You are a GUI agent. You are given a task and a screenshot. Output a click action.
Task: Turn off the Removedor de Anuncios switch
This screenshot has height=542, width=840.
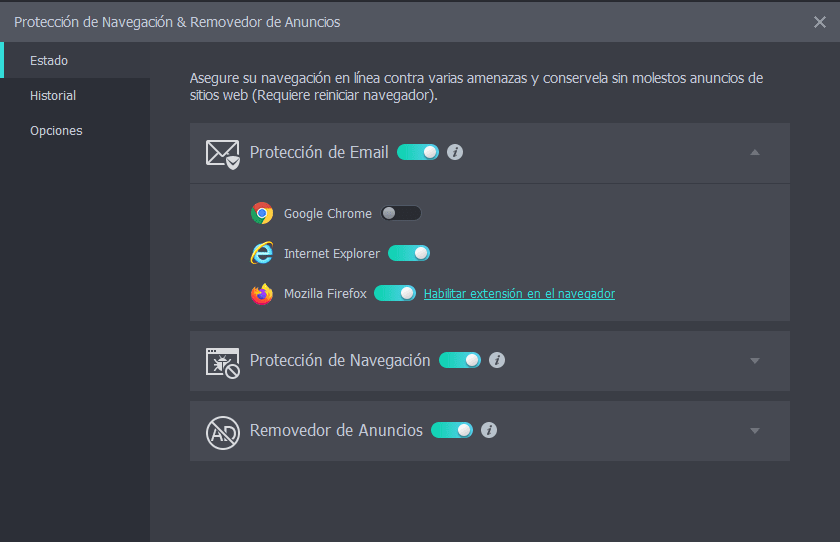point(452,430)
